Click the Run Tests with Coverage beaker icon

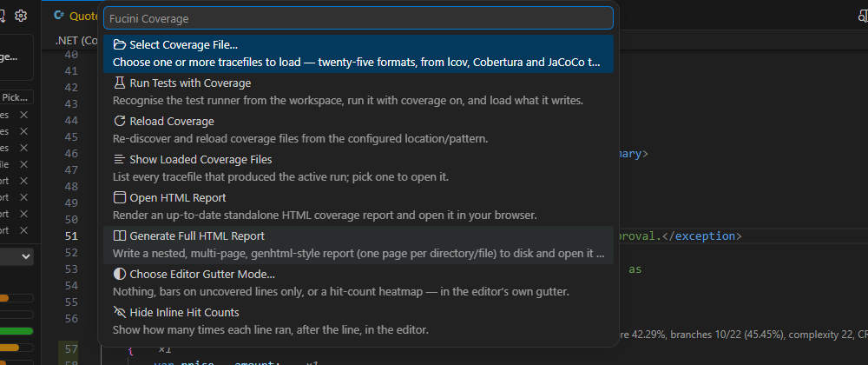click(120, 83)
